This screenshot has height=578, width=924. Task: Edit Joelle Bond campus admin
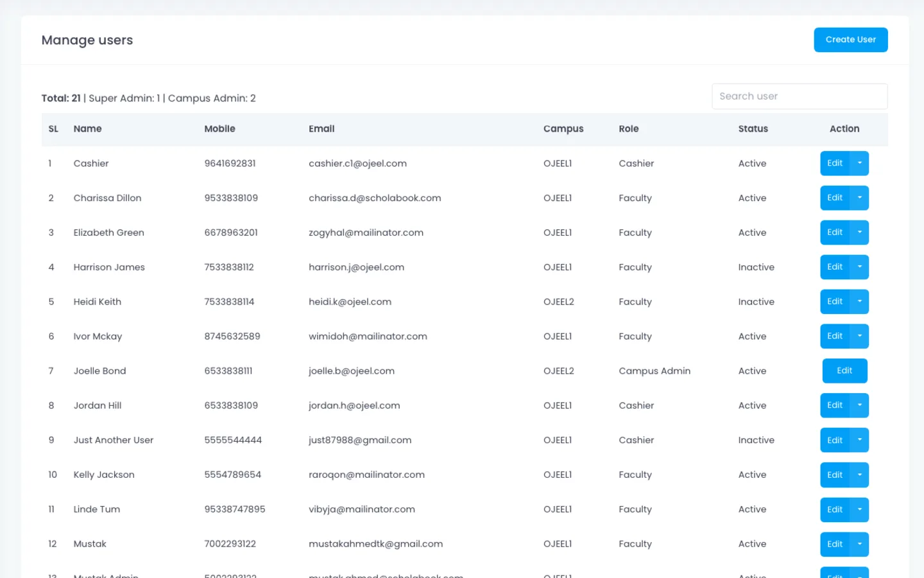[844, 371]
